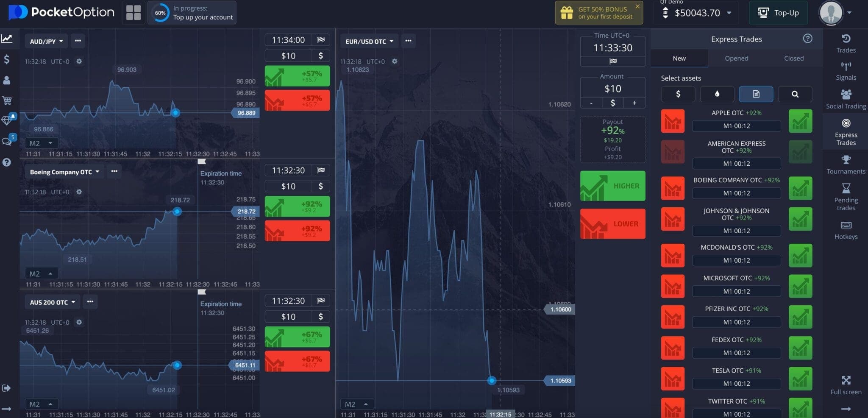
Task: Open the EUR/USD OTC asset dropdown
Action: 369,41
